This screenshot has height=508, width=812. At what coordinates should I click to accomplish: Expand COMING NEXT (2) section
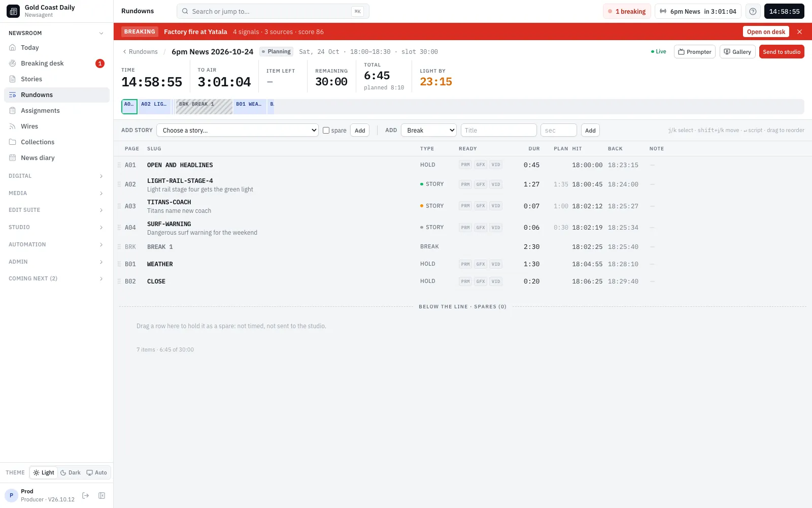point(56,278)
